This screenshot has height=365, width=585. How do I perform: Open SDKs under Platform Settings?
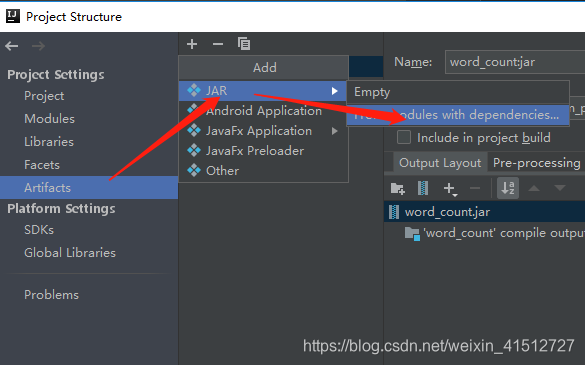pos(39,230)
